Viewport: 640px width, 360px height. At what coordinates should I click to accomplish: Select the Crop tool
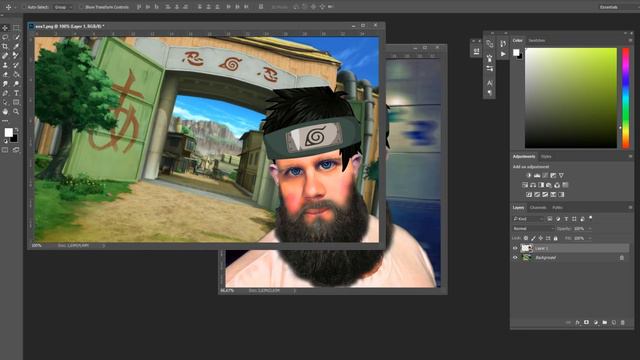[x=5, y=46]
